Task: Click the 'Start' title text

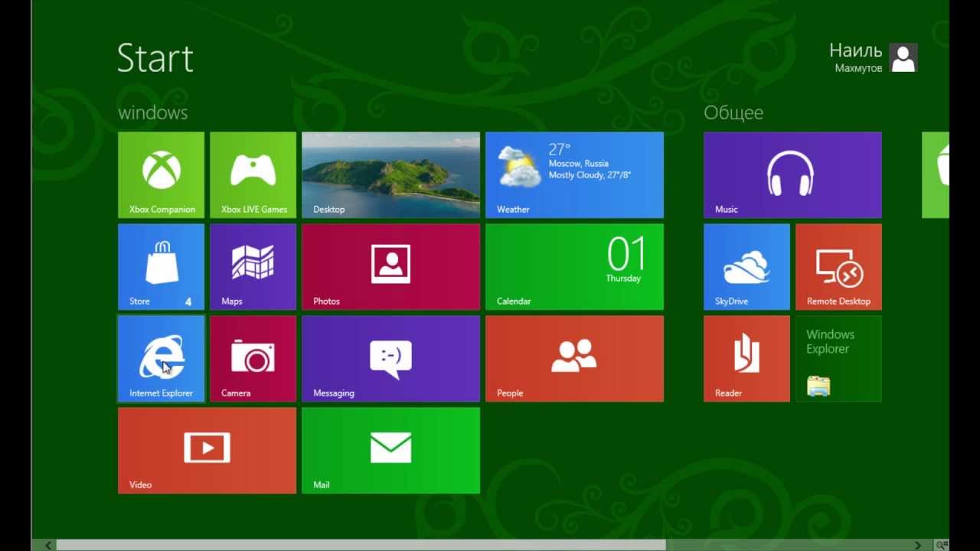Action: click(x=155, y=58)
